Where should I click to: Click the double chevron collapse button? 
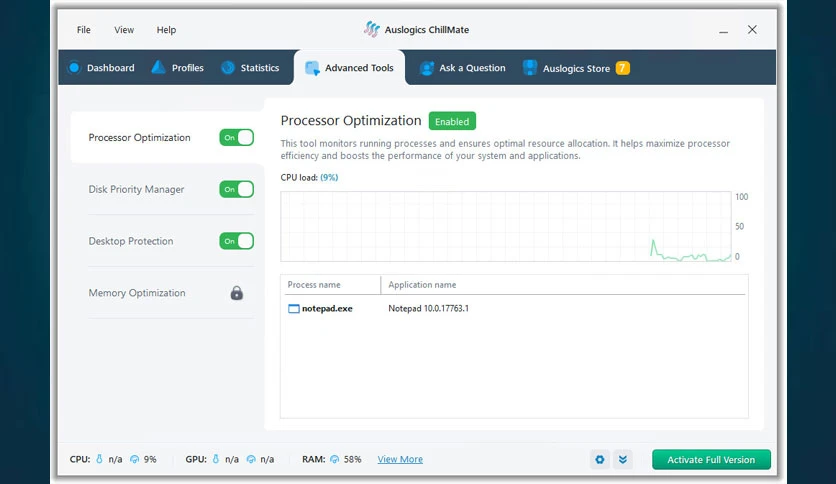pyautogui.click(x=623, y=459)
